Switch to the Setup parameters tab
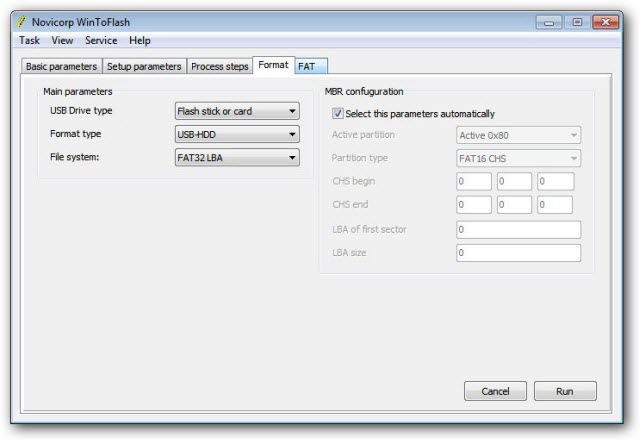This screenshot has height=441, width=641. click(x=144, y=66)
